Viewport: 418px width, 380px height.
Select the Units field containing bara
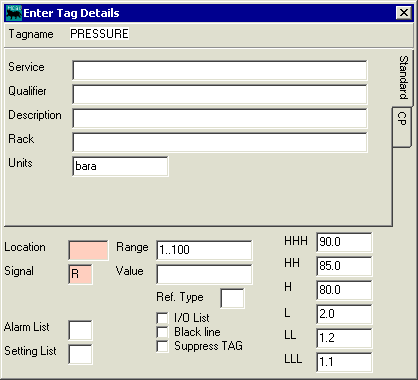(120, 166)
